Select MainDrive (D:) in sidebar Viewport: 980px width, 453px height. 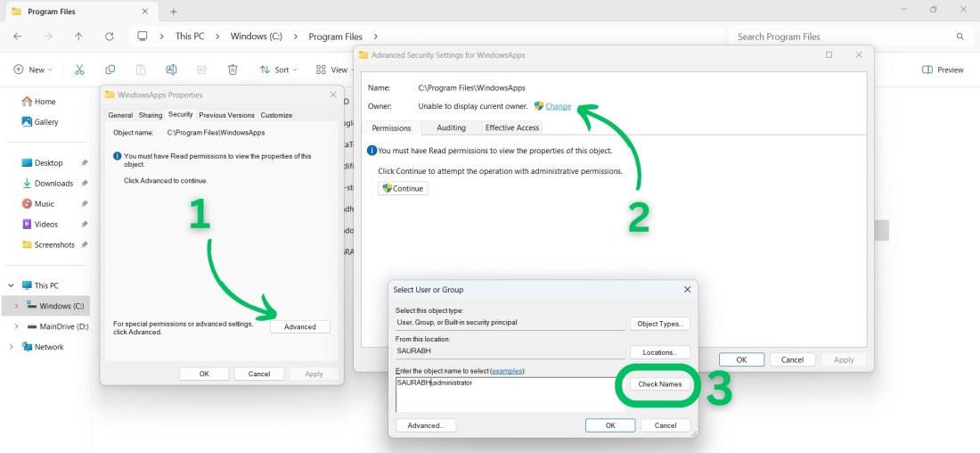pos(58,326)
